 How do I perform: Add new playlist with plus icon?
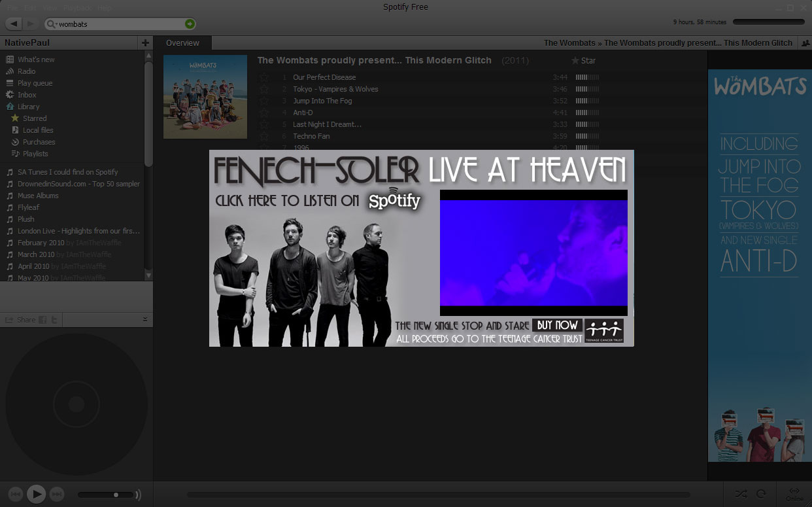[x=145, y=43]
